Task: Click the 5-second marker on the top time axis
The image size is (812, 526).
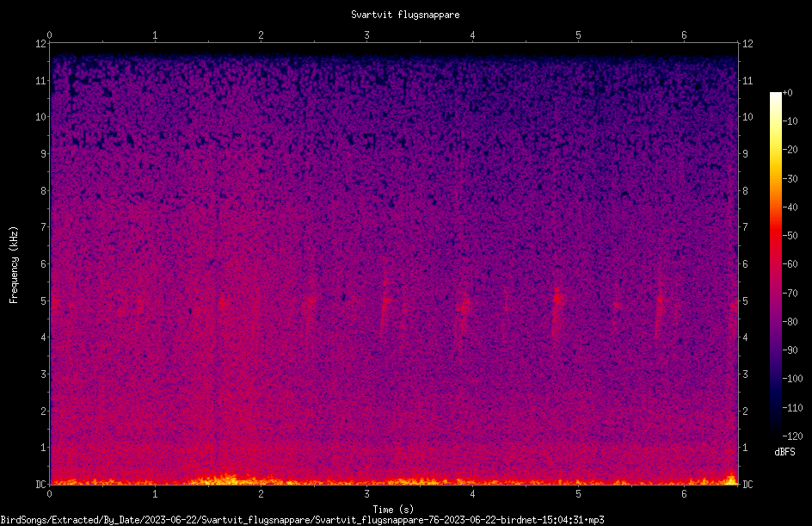Action: (x=578, y=35)
